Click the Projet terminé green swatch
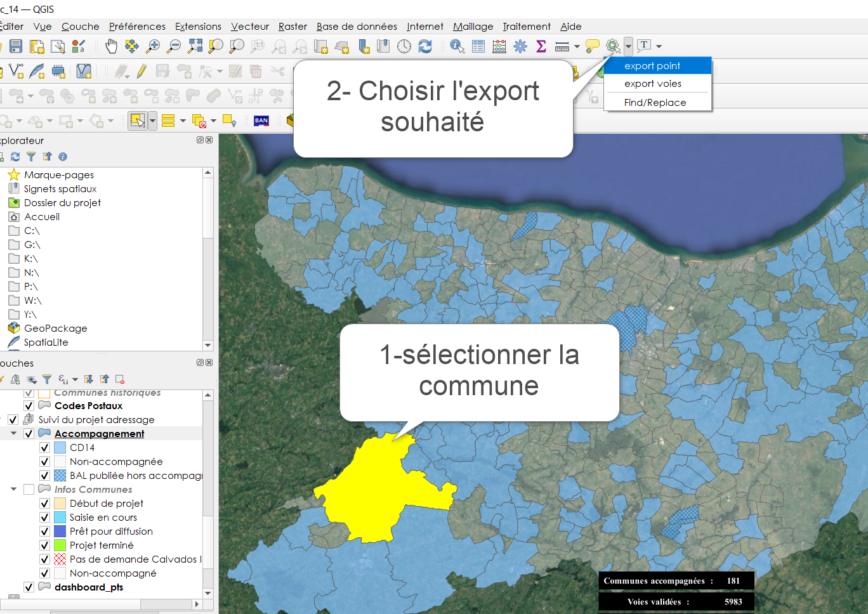The image size is (868, 614). pyautogui.click(x=60, y=545)
